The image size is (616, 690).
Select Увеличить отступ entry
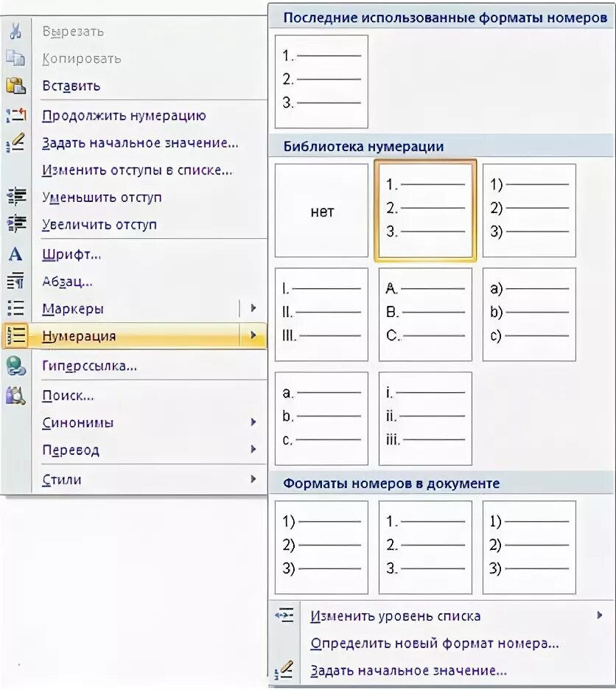99,224
